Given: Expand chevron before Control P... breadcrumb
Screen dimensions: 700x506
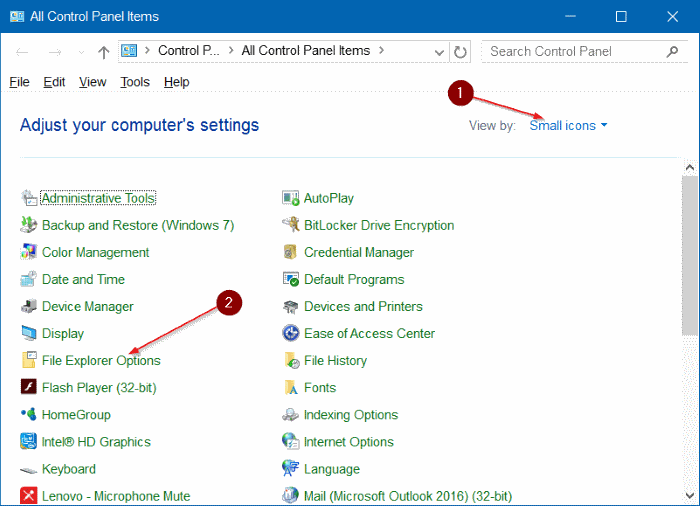Looking at the screenshot, I should [147, 50].
